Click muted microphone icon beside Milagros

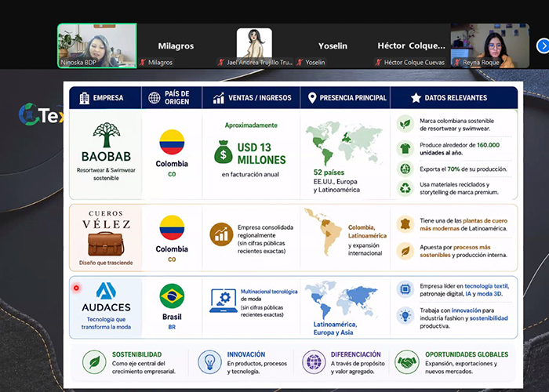(142, 62)
